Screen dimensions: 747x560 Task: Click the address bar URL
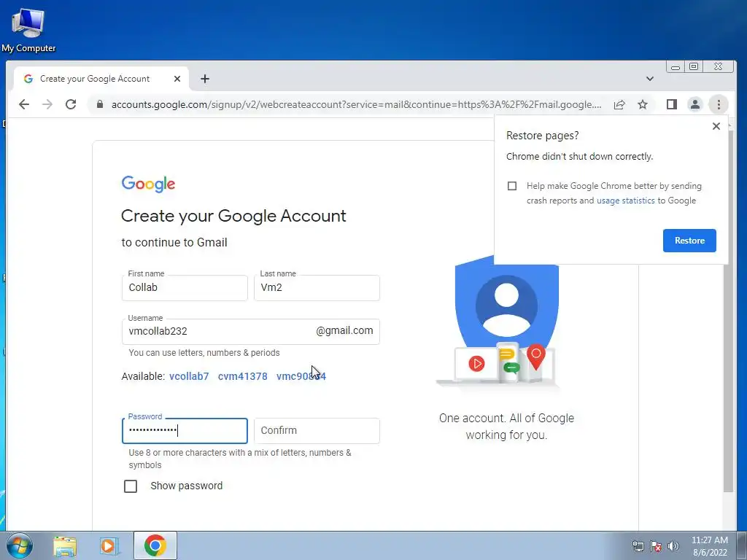(x=356, y=104)
